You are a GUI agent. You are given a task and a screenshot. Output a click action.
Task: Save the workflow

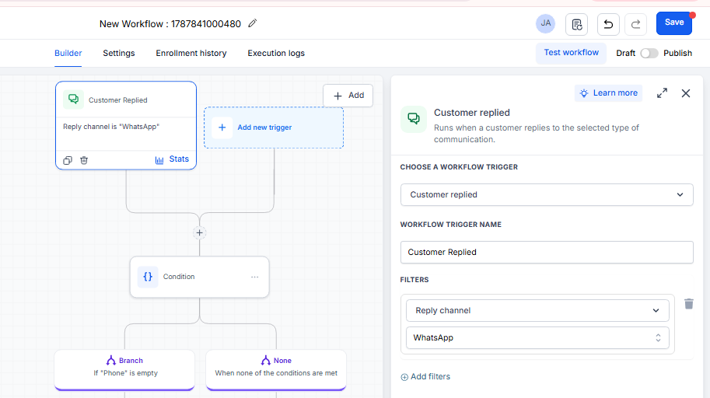pos(674,23)
